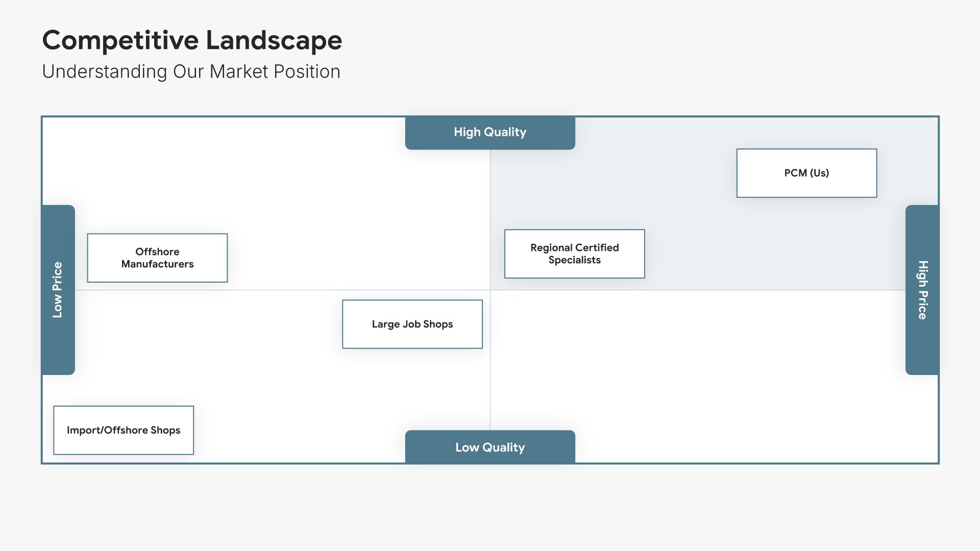Click the word Specialists in Regional box
Screen dimensions: 980x551
574,260
